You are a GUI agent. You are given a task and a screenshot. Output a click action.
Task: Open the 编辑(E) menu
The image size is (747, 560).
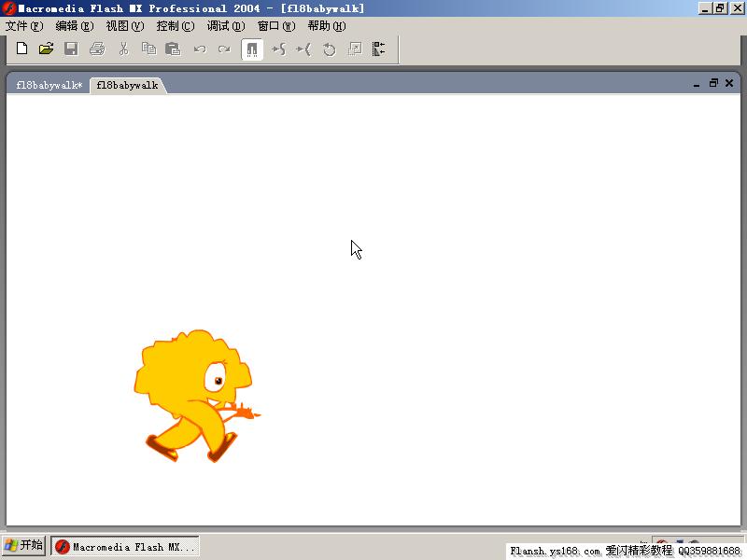click(x=75, y=26)
